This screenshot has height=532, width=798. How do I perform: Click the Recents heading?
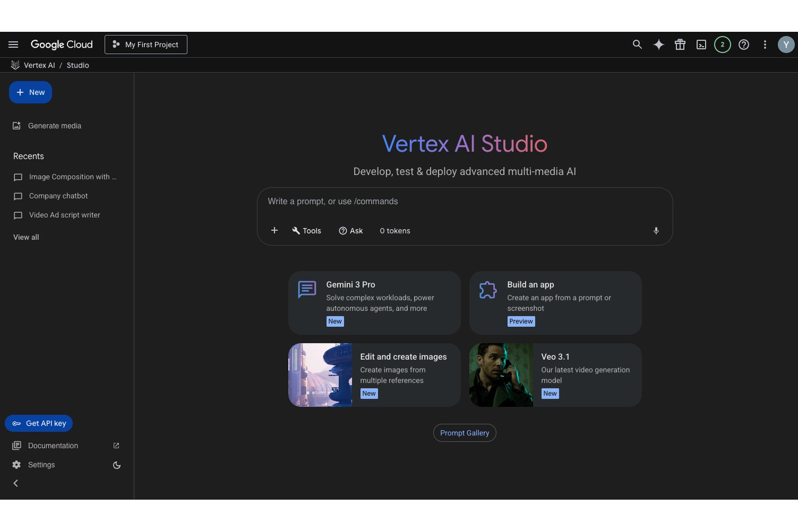coord(29,156)
